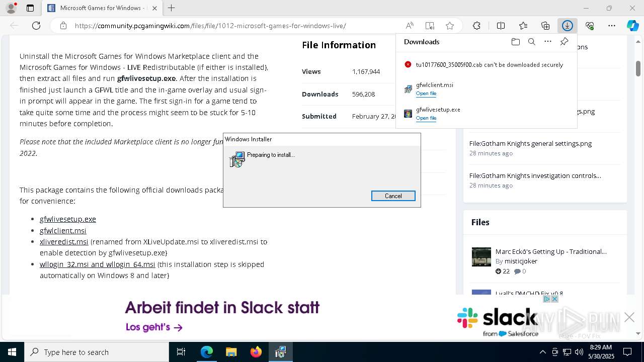Enter Immersive Reader mode
The image size is (644, 362).
point(430,26)
